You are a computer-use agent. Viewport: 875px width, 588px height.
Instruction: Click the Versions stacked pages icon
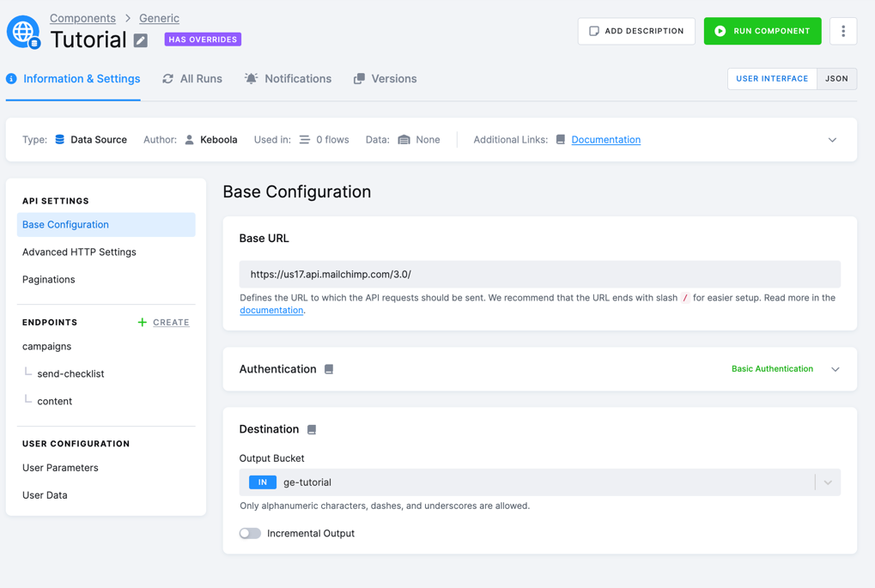tap(360, 79)
